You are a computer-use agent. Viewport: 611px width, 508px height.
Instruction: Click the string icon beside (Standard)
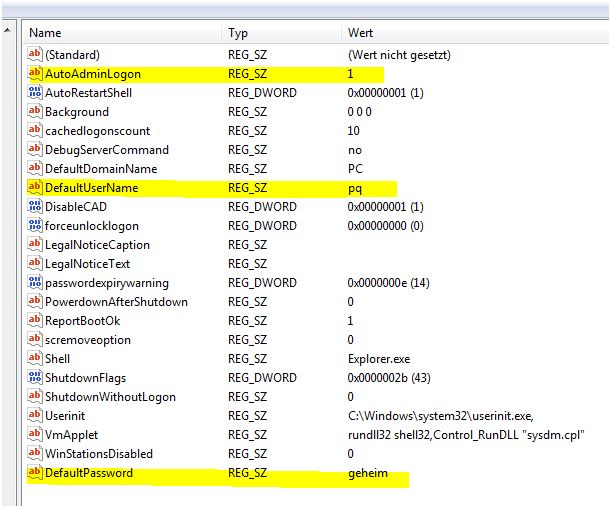click(34, 54)
